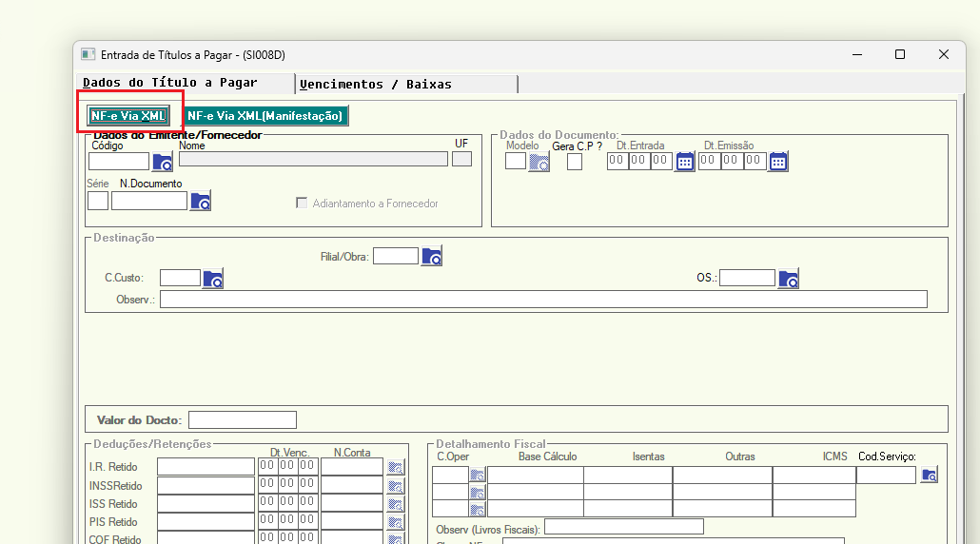Focus the Observ. text field
Screen dimensions: 980x544
coord(543,300)
